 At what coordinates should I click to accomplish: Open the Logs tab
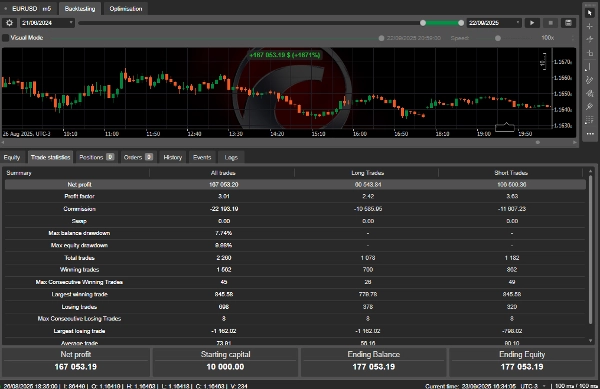point(231,157)
